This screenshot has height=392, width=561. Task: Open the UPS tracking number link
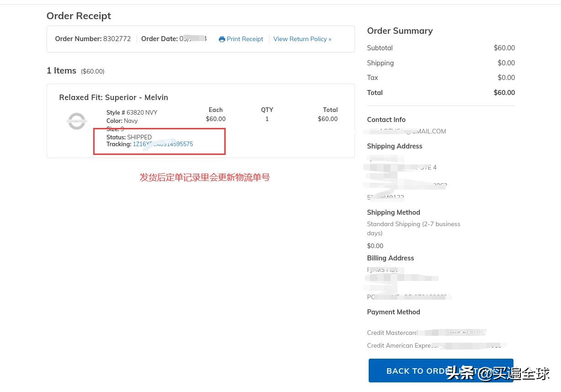(x=163, y=144)
